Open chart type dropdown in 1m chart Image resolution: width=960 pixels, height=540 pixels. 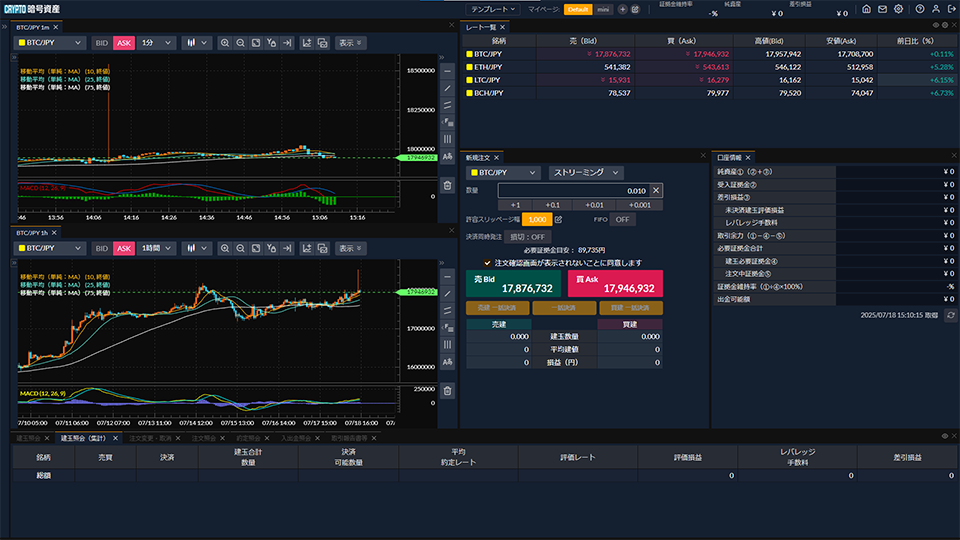pos(197,43)
